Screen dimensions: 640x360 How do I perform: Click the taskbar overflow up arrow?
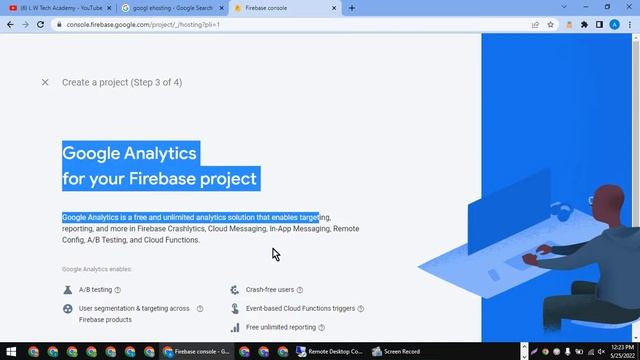[x=524, y=346]
